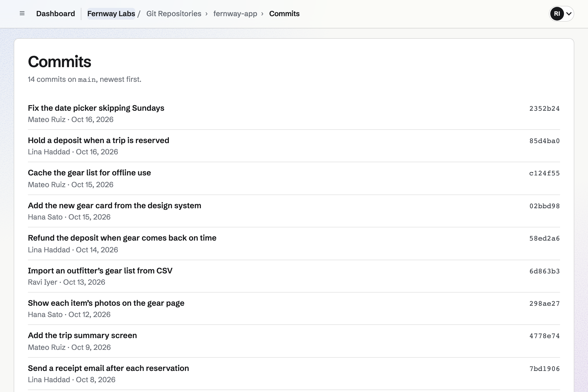Open the Git Repositories breadcrumb

[x=174, y=13]
